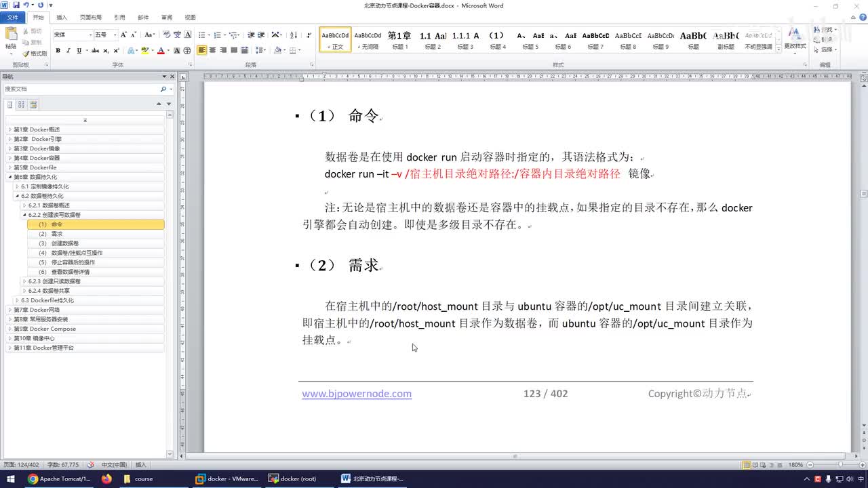Click the strikethrough abc icon

(x=95, y=51)
